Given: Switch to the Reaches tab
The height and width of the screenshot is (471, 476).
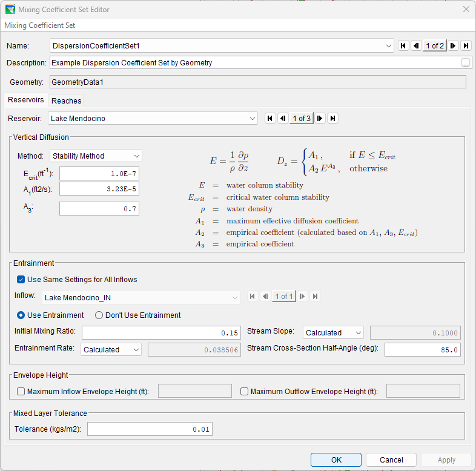Looking at the screenshot, I should coord(66,100).
